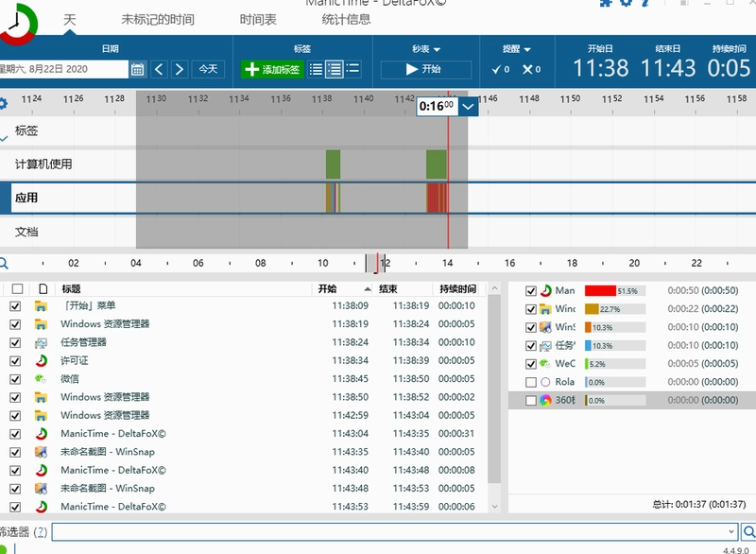This screenshot has height=554, width=756.
Task: Go to next day arrow
Action: (x=180, y=69)
